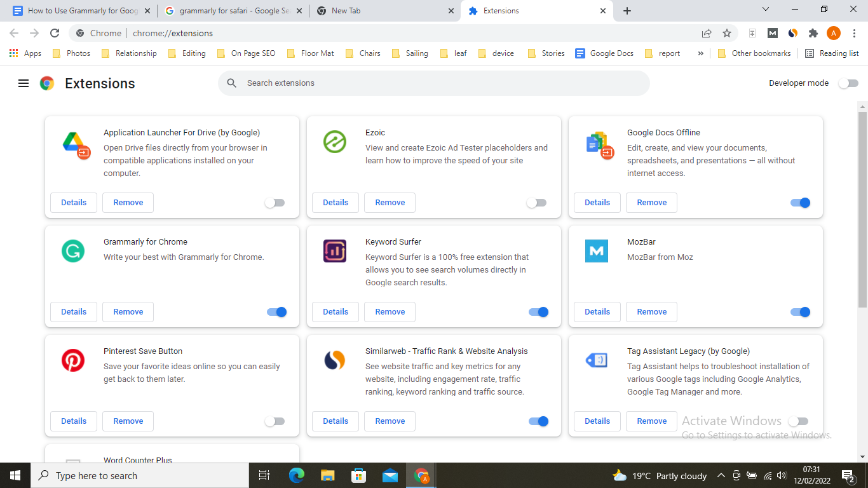Open Microsoft Edge from the taskbar
This screenshot has height=488, width=868.
pos(297,475)
